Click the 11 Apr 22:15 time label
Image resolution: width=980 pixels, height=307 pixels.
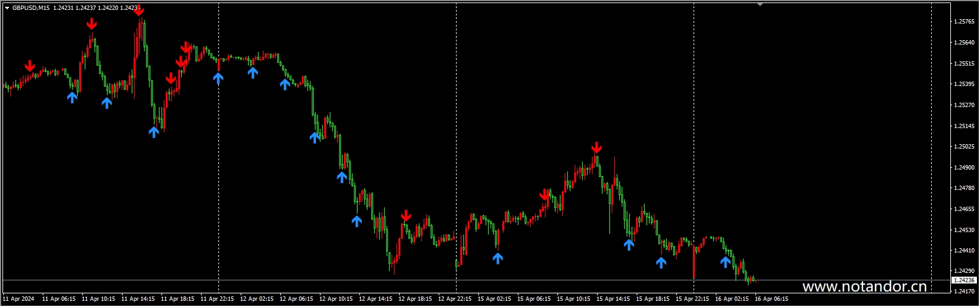coord(217,299)
